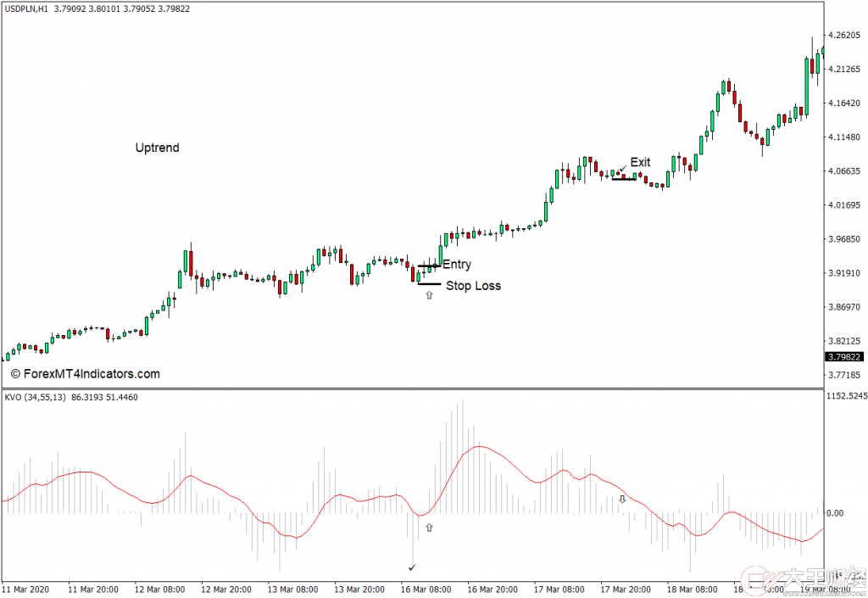Click the up arrow in KVO window
868x598 pixels.
tap(429, 528)
